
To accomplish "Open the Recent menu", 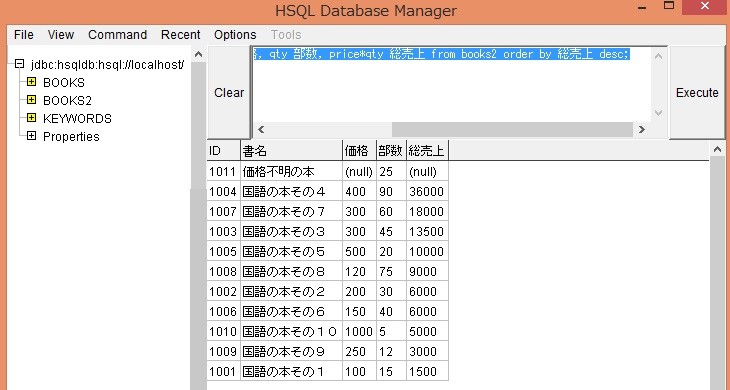I will (181, 35).
